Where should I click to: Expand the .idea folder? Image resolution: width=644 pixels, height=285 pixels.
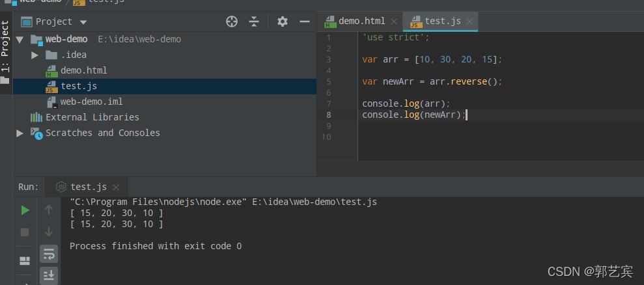click(x=35, y=55)
